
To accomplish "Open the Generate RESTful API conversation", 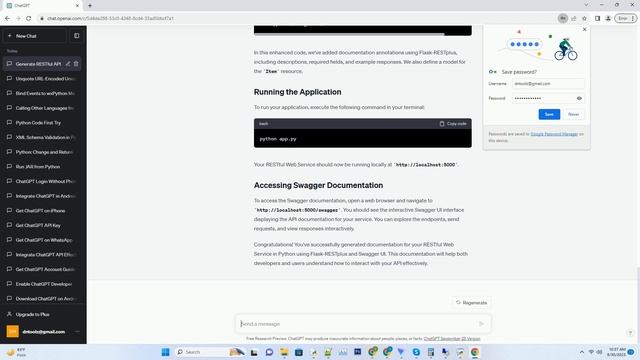I will coord(38,64).
